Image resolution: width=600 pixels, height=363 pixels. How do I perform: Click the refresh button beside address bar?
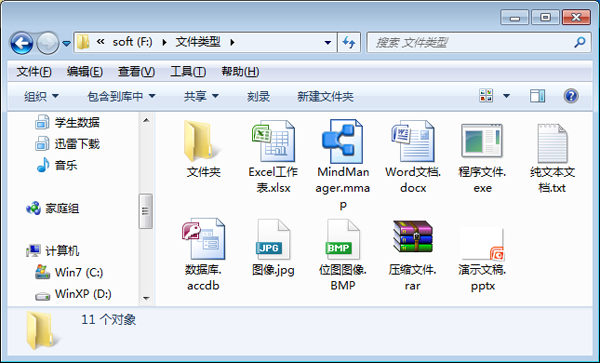(349, 42)
